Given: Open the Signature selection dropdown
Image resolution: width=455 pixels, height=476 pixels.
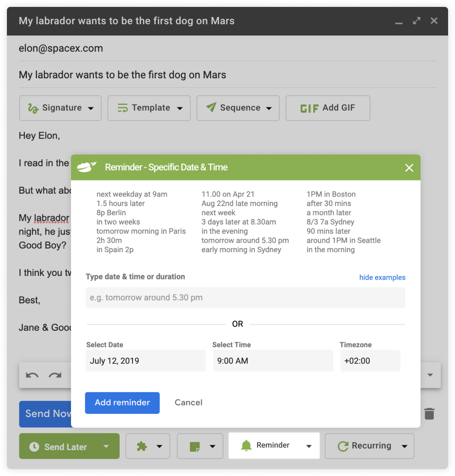Looking at the screenshot, I should (x=91, y=108).
